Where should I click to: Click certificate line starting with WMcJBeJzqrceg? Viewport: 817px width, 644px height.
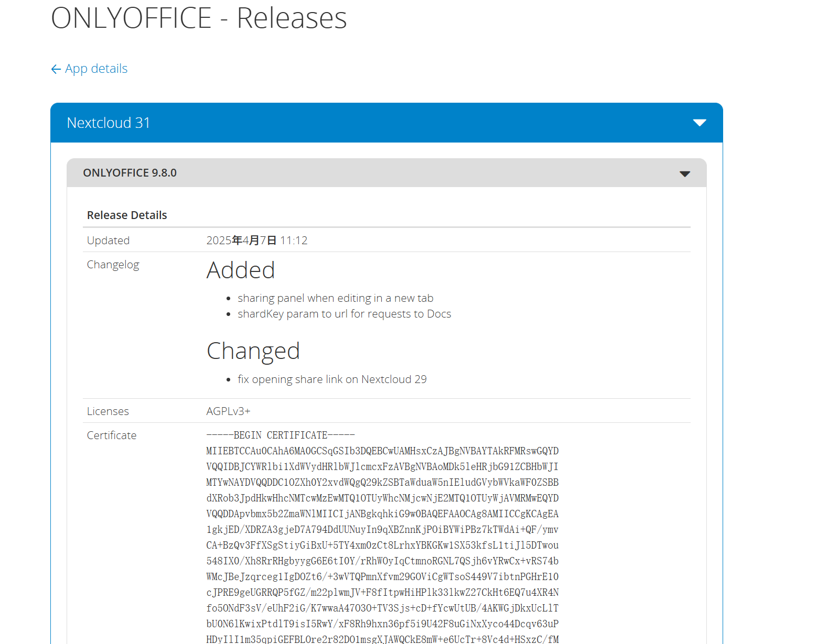click(382, 577)
